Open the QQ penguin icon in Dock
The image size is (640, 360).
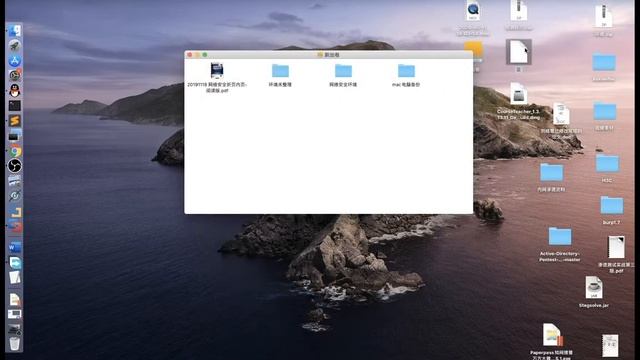15,91
